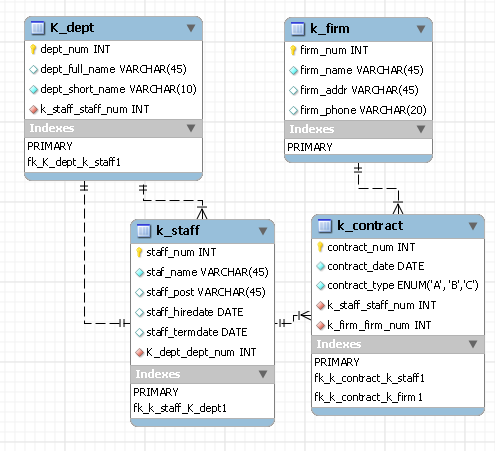The image size is (495, 451).
Task: Select the Indexes header in k_contract
Action: pos(398,344)
